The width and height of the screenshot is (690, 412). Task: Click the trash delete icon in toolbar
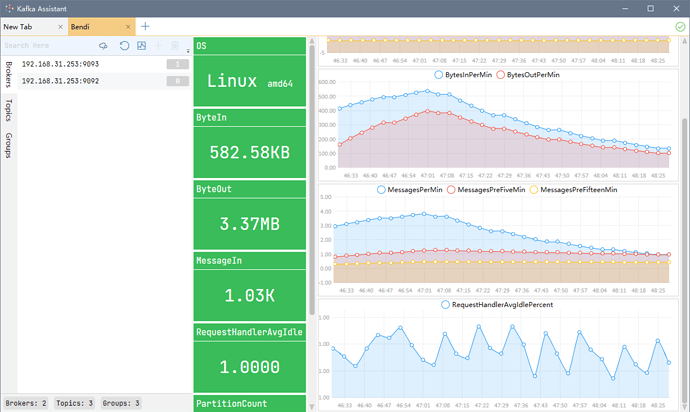[175, 46]
